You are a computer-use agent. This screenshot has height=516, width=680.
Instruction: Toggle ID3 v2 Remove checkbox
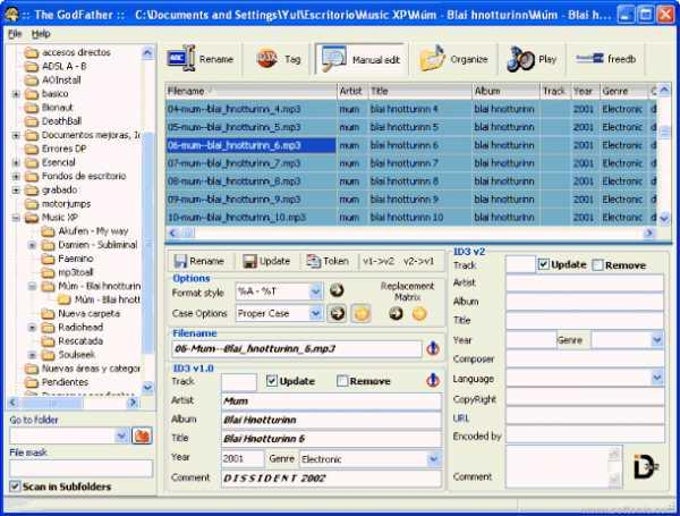(x=598, y=265)
